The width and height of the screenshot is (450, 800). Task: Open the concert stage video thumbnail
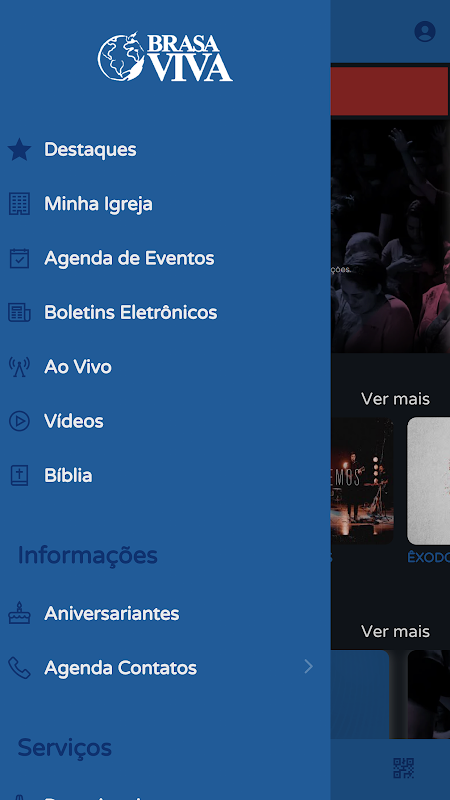(x=362, y=481)
